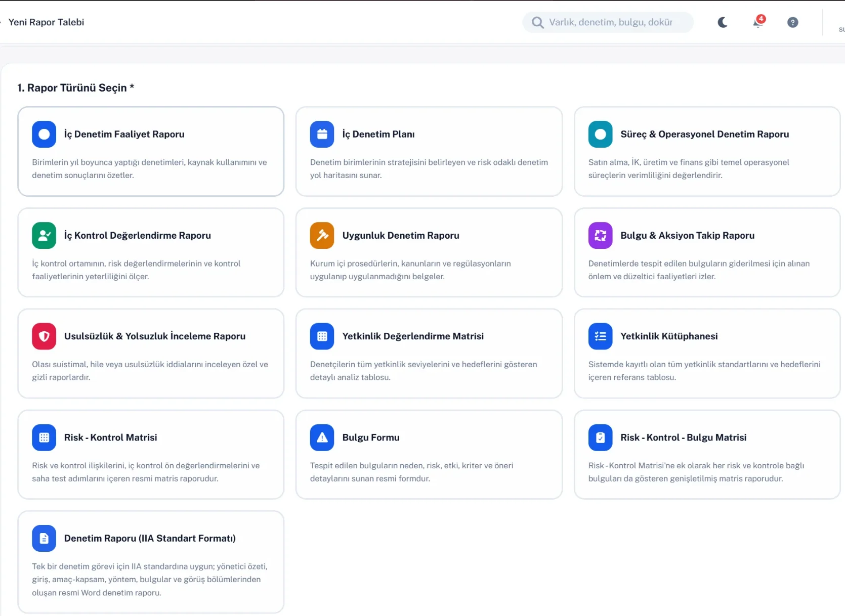
Task: Click the Risk - Kontrol Matrisi grid icon
Action: click(x=44, y=437)
